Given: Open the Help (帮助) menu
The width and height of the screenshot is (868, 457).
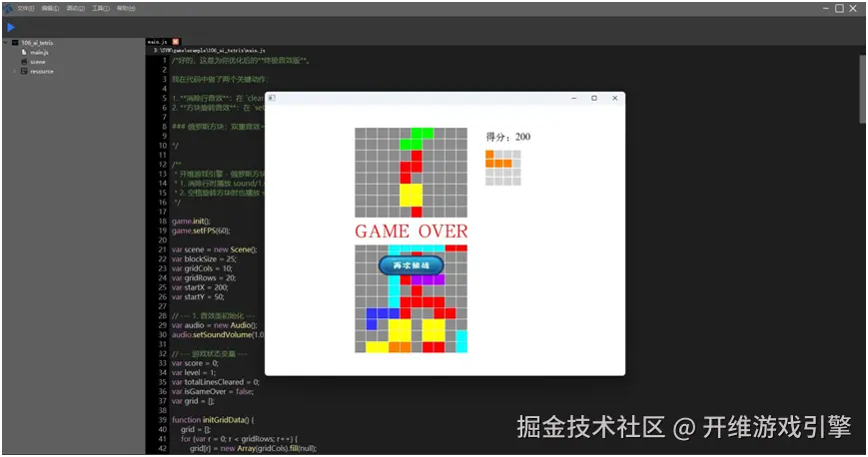Looking at the screenshot, I should coord(126,8).
